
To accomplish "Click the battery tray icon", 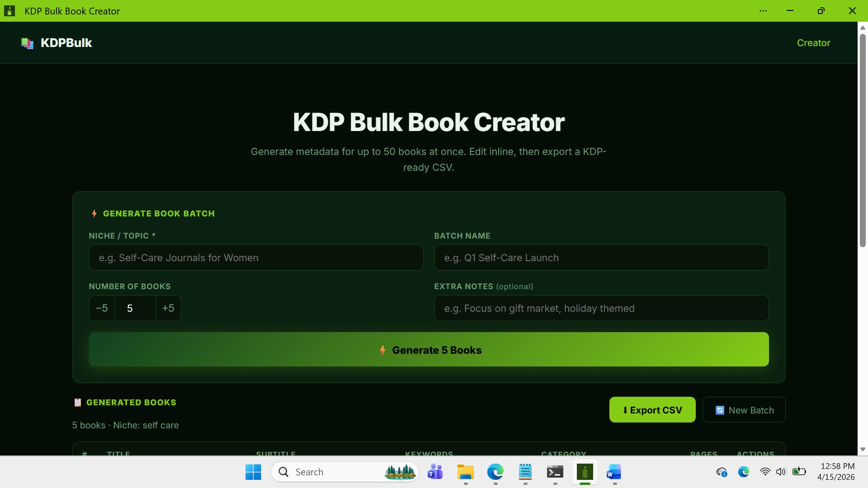I will (799, 472).
